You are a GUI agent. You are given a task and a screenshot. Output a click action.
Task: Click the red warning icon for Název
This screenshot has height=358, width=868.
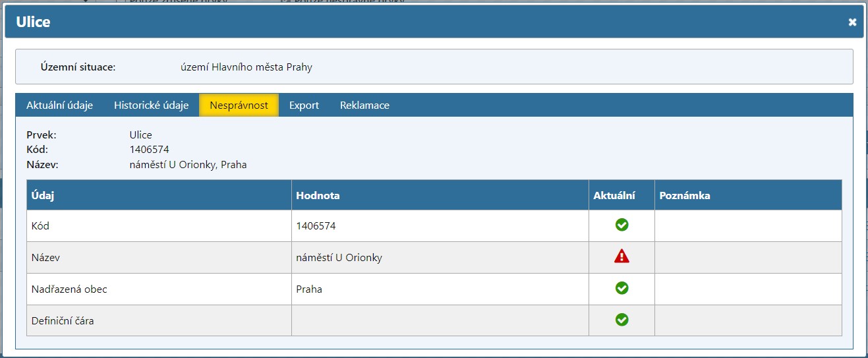tap(622, 257)
